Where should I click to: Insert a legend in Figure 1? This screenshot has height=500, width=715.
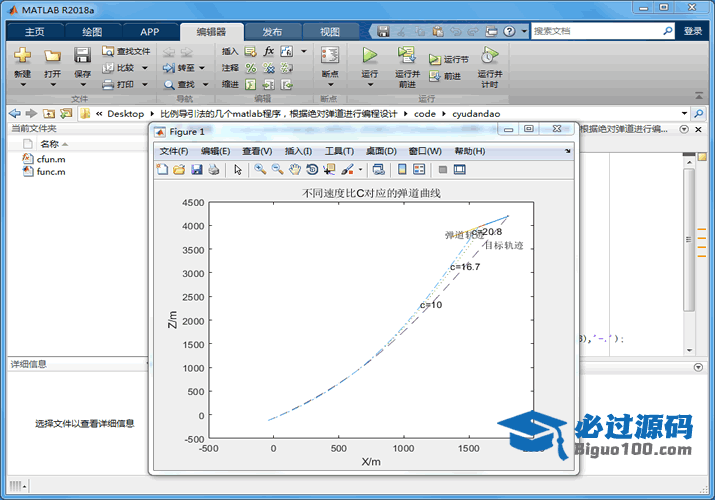point(419,170)
